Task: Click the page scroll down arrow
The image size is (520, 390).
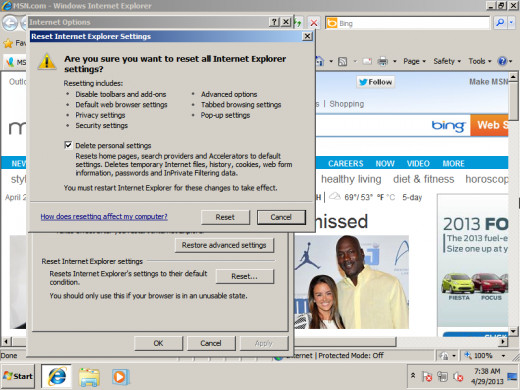Action: (513, 331)
